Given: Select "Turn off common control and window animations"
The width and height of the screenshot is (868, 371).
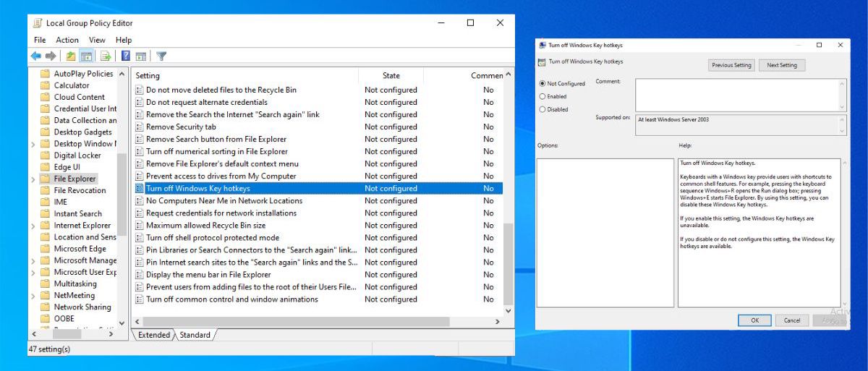Looking at the screenshot, I should (x=232, y=299).
